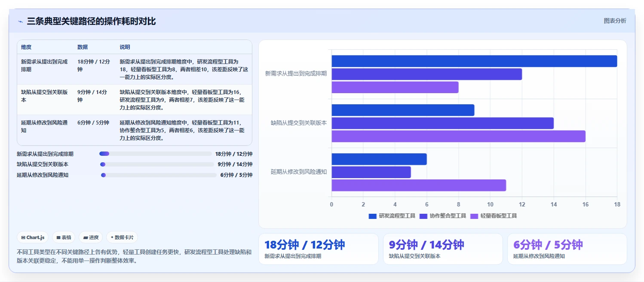Toggle the 轻量看板型工具 legend item

click(x=494, y=216)
